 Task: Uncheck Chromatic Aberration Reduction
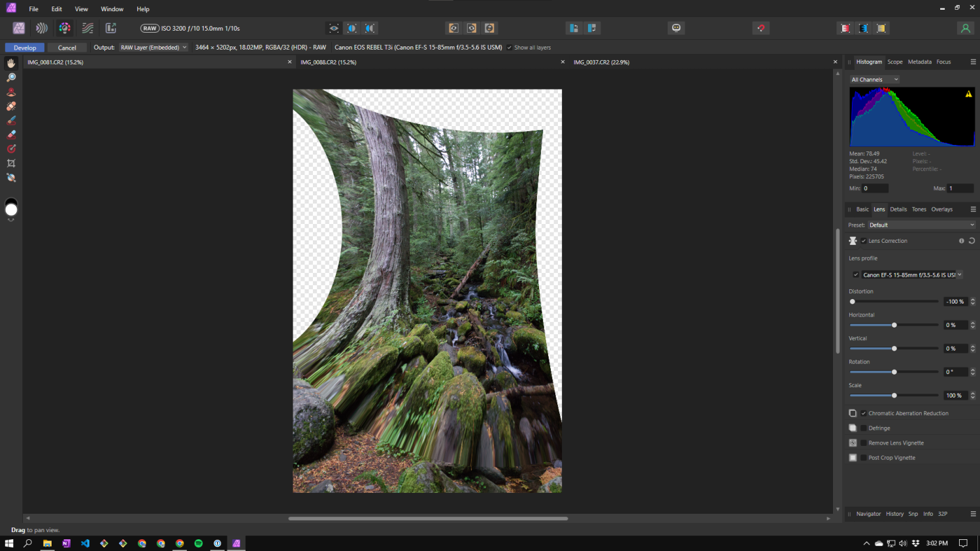point(864,413)
